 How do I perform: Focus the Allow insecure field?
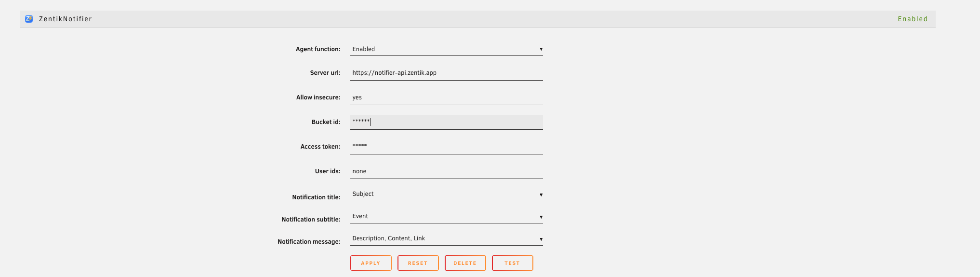click(x=446, y=97)
